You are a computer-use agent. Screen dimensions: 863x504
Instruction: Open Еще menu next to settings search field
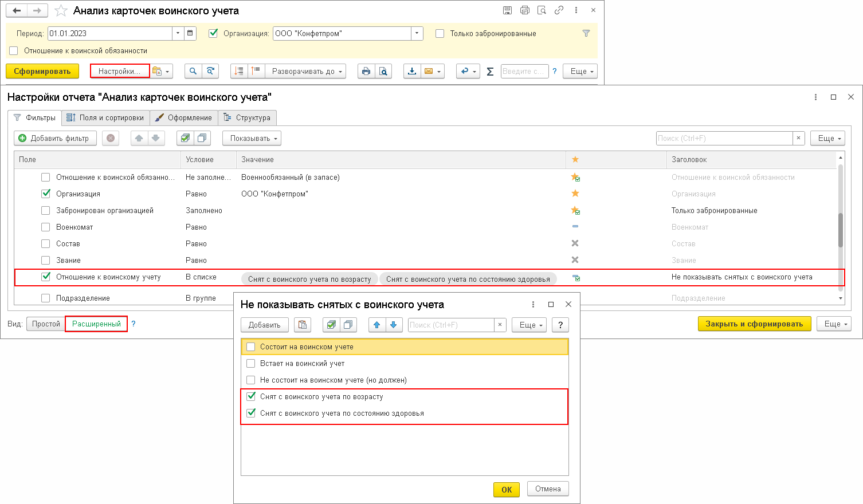(827, 138)
